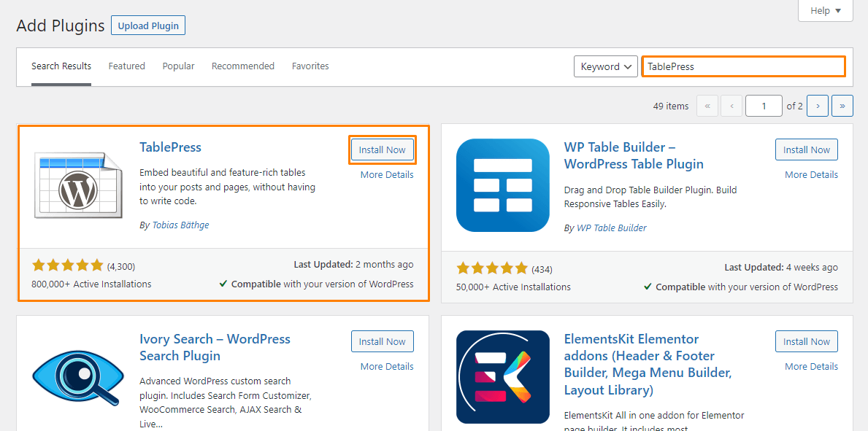The image size is (868, 431).
Task: Open the TablePress title link
Action: [171, 147]
